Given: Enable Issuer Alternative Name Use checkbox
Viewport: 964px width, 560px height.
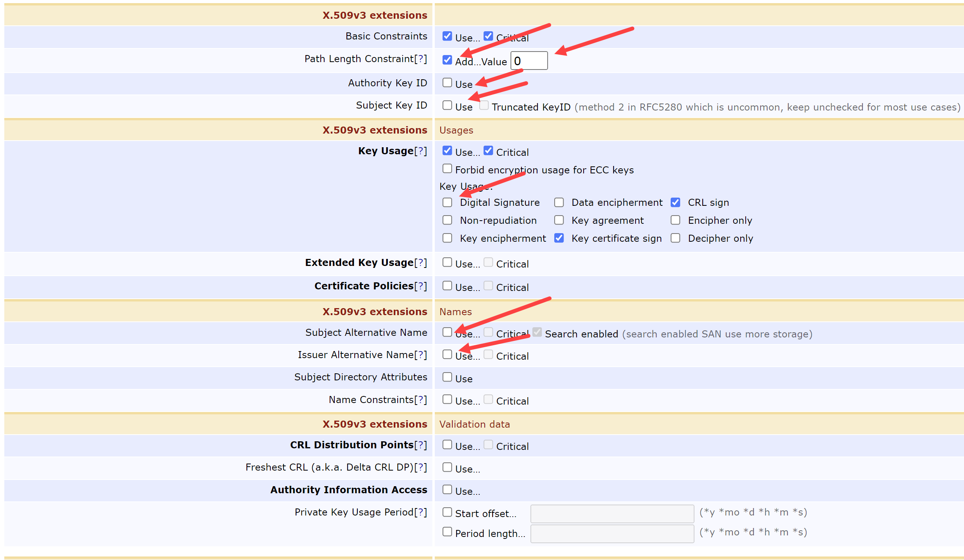Looking at the screenshot, I should click(x=447, y=354).
